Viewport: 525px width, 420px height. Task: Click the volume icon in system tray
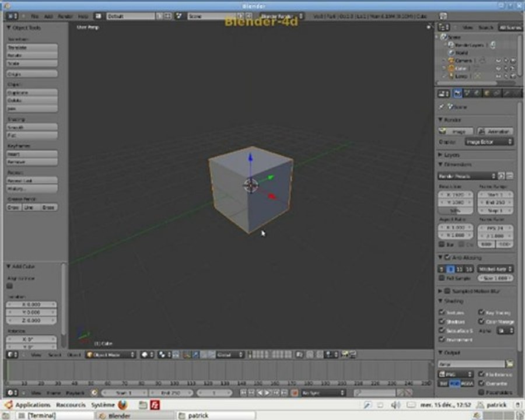point(395,405)
